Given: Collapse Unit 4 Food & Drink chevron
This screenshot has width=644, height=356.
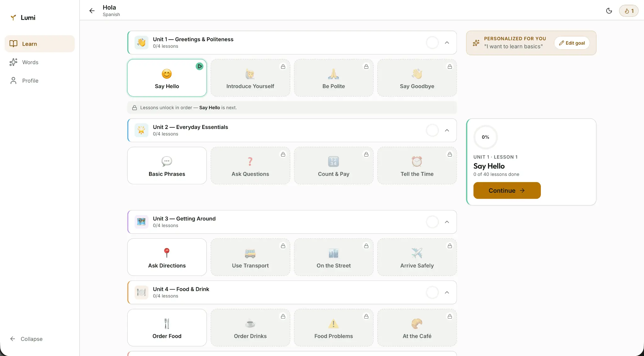Looking at the screenshot, I should (447, 292).
